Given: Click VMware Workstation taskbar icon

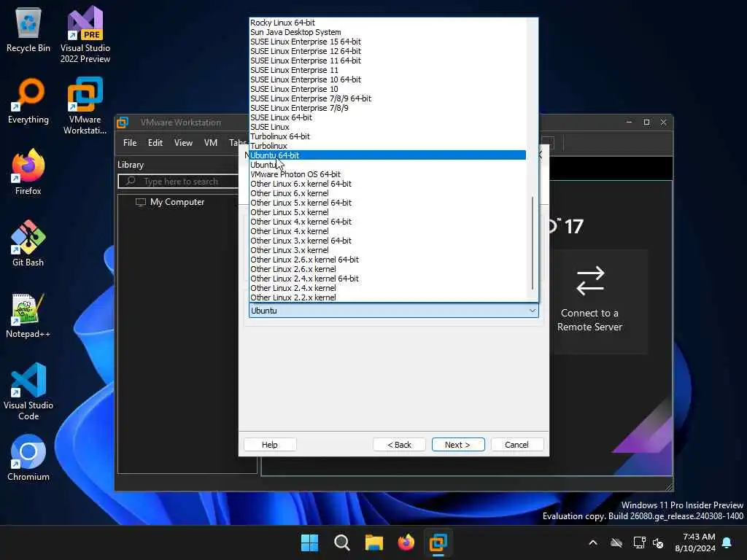Looking at the screenshot, I should click(438, 542).
